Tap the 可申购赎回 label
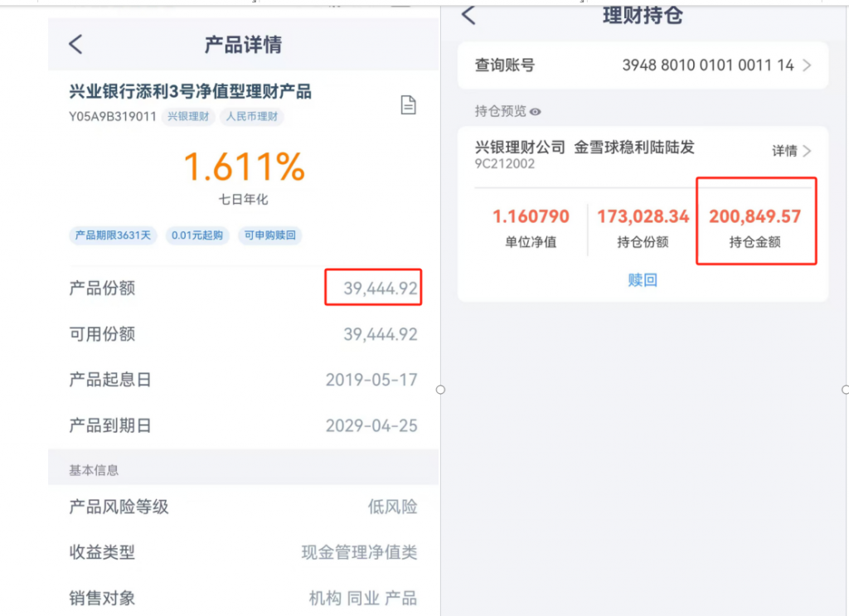Image resolution: width=849 pixels, height=616 pixels. coord(270,235)
